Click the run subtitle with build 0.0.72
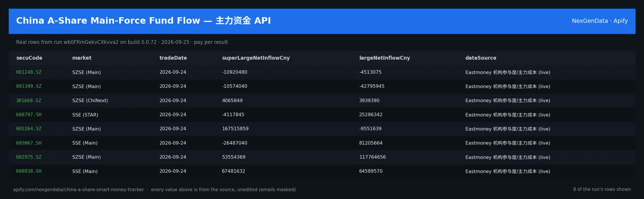This screenshot has width=644, height=199. [x=122, y=42]
